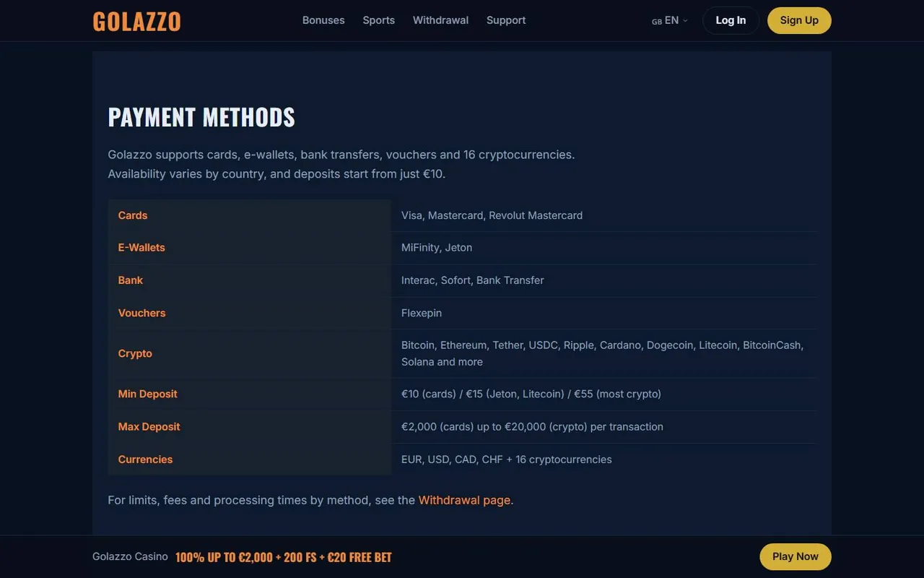
Task: Visit the Support page
Action: (506, 20)
